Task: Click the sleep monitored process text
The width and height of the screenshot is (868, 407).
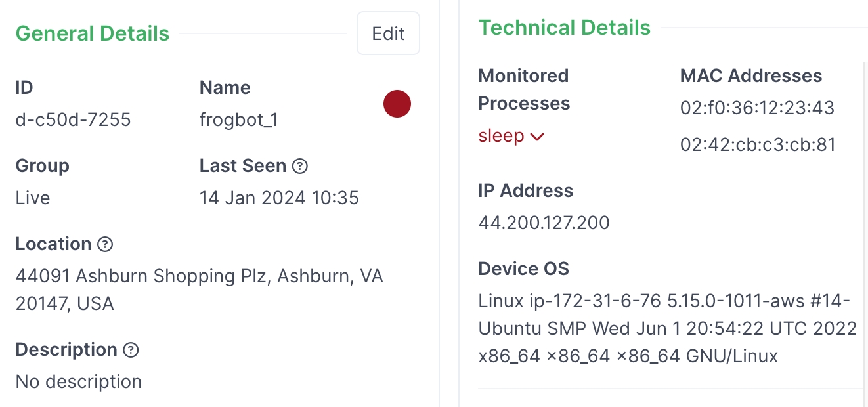Action: [x=501, y=136]
